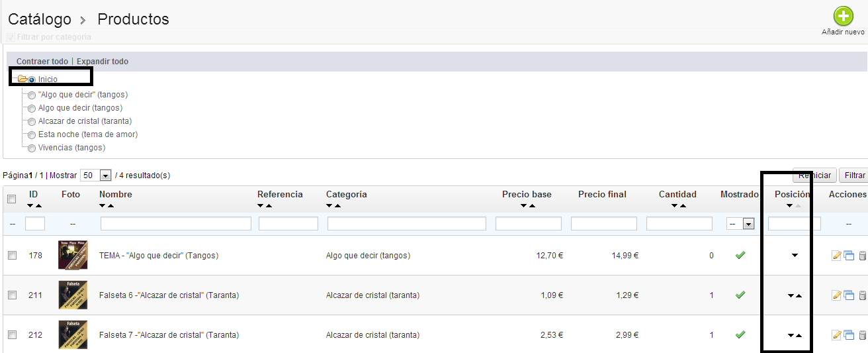This screenshot has height=353, width=868.
Task: Check the select-all checkbox in table header
Action: tap(12, 199)
